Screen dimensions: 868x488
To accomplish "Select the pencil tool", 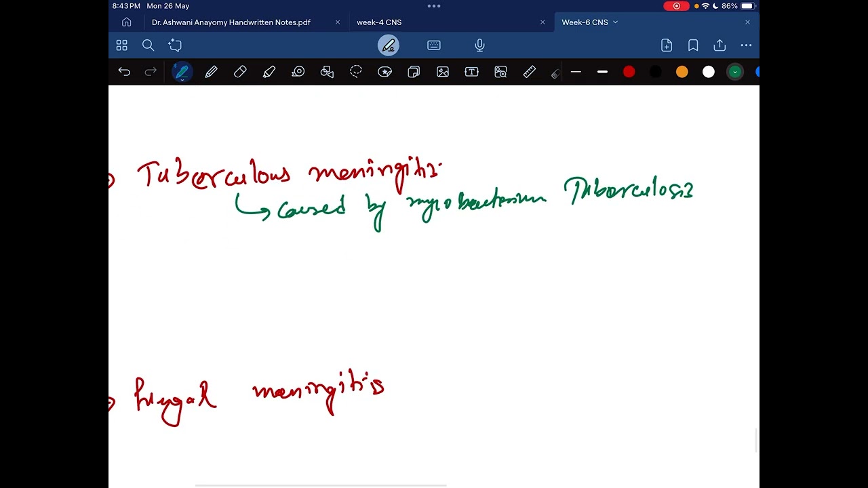I will (x=211, y=72).
